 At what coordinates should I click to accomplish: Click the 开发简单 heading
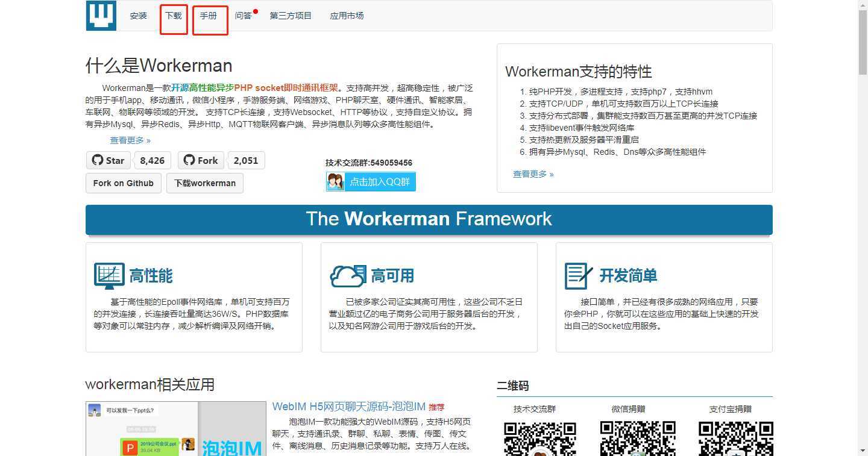pos(628,276)
